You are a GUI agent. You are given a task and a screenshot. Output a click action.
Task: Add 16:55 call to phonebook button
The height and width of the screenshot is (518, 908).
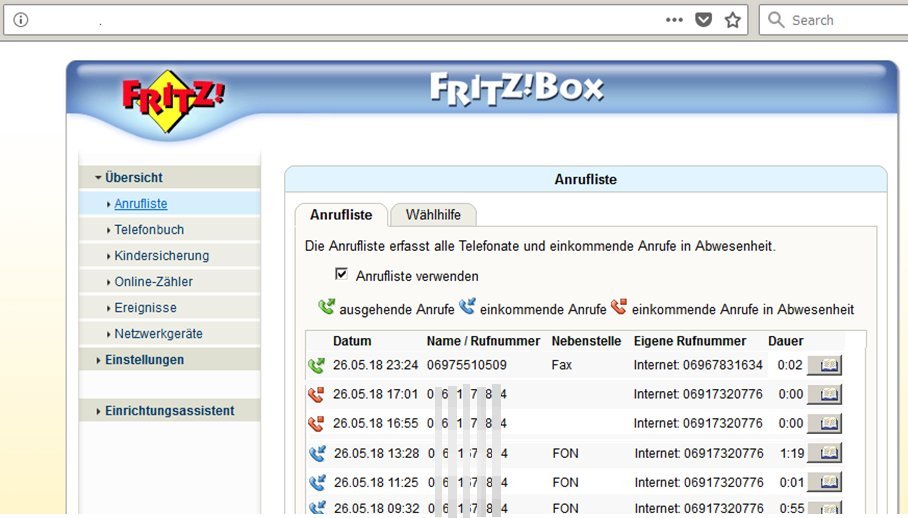tap(825, 423)
